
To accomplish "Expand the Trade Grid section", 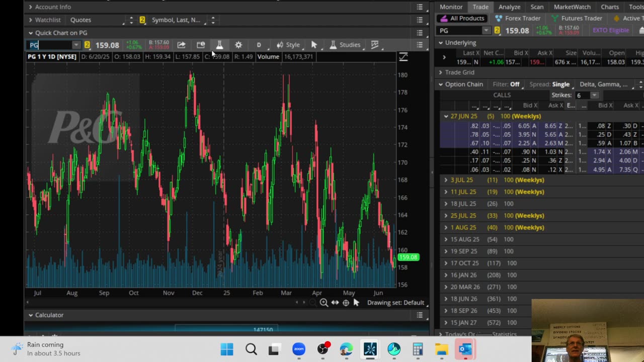I will point(441,72).
